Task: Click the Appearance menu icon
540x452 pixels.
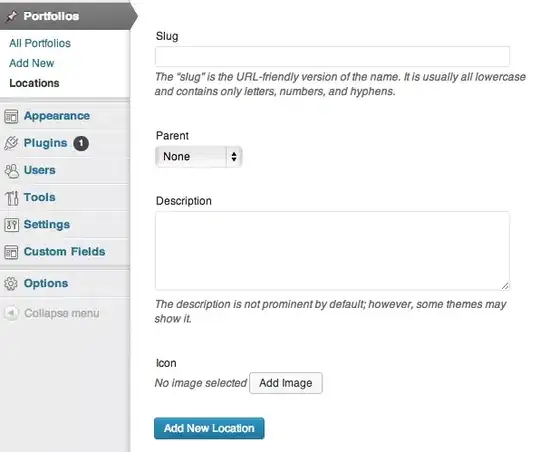Action: pyautogui.click(x=11, y=116)
